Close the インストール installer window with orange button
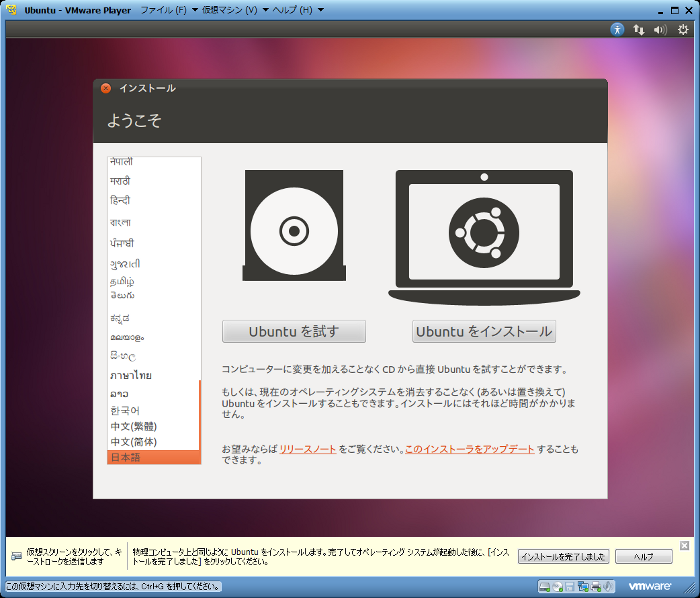Screen dimensions: 700x598 click(106, 88)
